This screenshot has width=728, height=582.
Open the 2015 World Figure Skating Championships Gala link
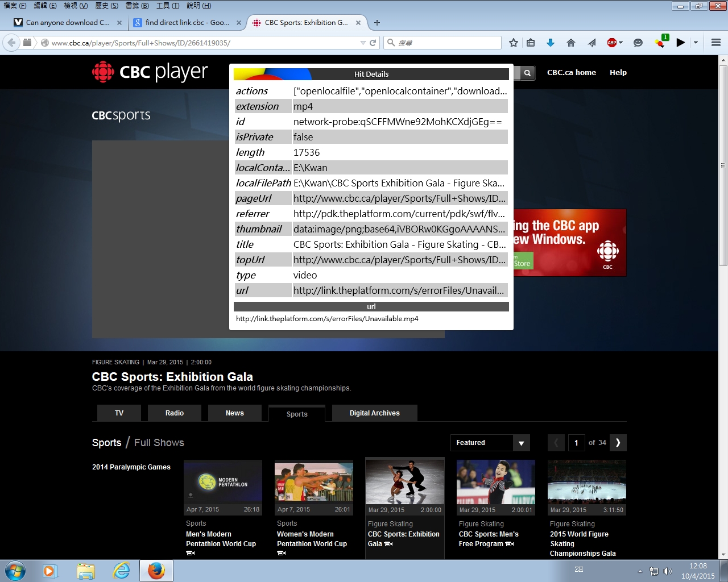[x=583, y=544]
